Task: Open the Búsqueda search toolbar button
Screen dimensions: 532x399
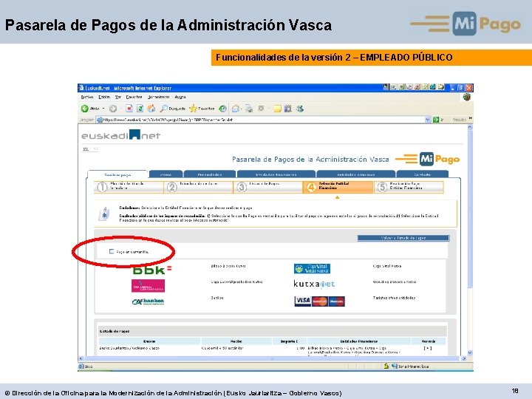Action: [x=173, y=109]
